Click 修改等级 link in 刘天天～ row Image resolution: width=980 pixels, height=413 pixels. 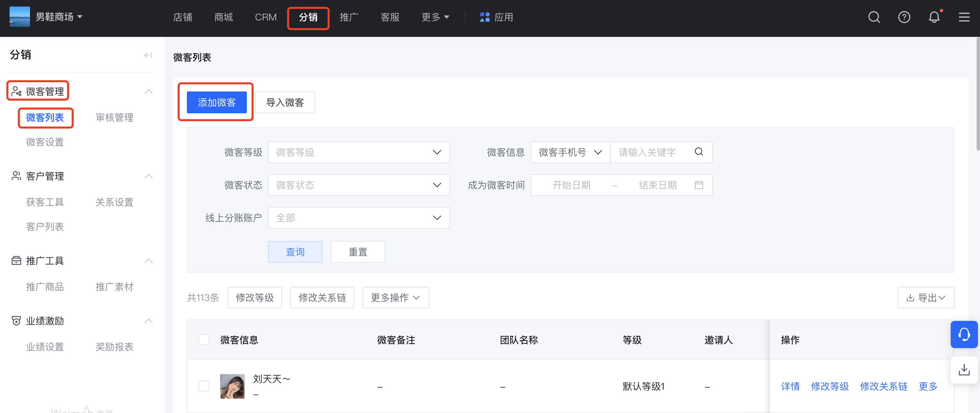830,386
